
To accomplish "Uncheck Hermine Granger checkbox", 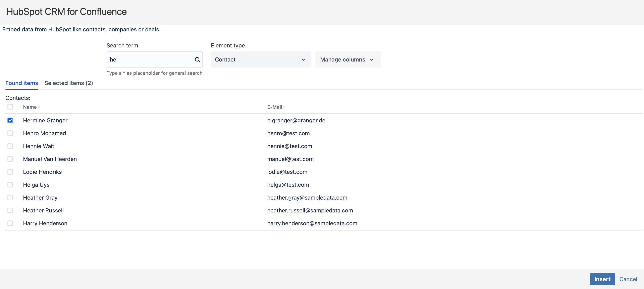I will [10, 120].
